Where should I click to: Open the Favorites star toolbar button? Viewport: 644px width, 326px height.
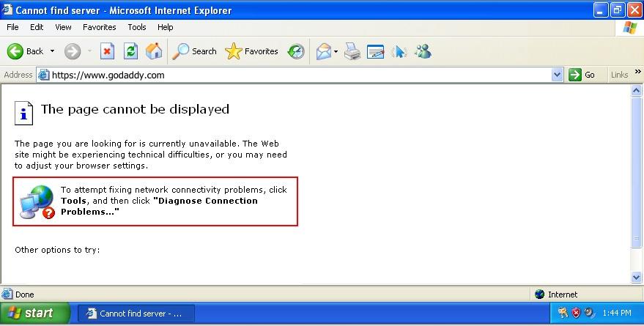click(x=251, y=51)
